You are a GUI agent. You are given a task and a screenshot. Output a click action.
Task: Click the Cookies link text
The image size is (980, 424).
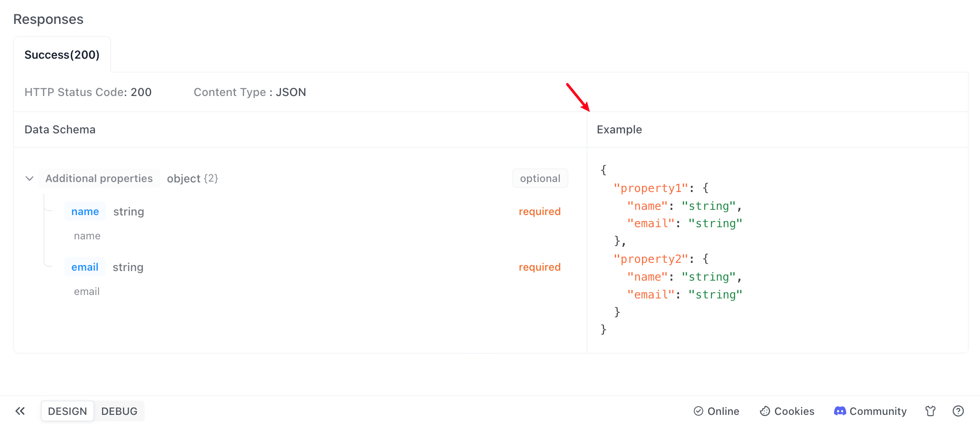pyautogui.click(x=794, y=411)
